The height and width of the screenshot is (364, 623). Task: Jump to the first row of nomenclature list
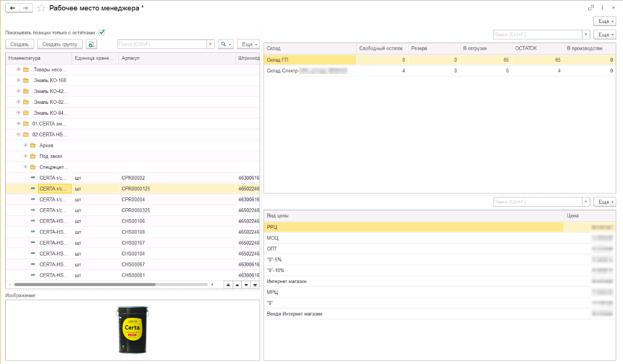[x=228, y=285]
